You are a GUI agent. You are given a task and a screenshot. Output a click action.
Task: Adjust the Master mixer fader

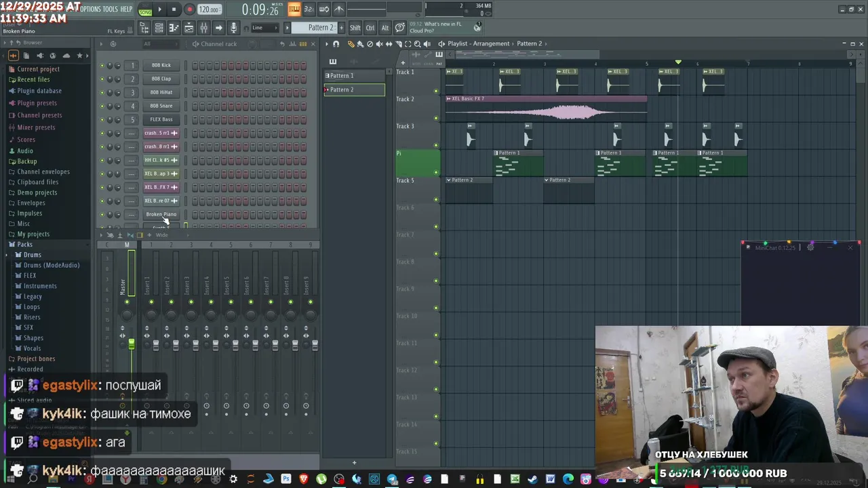[x=132, y=344]
